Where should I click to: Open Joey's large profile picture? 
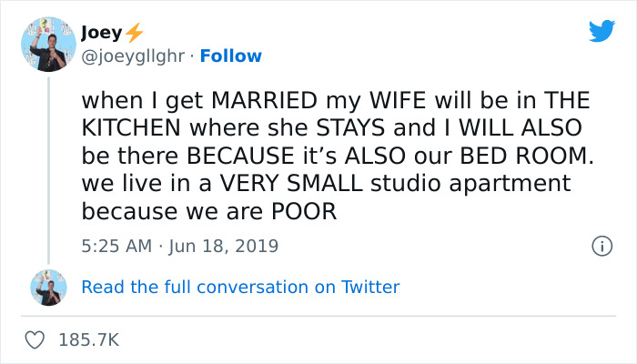pos(48,45)
